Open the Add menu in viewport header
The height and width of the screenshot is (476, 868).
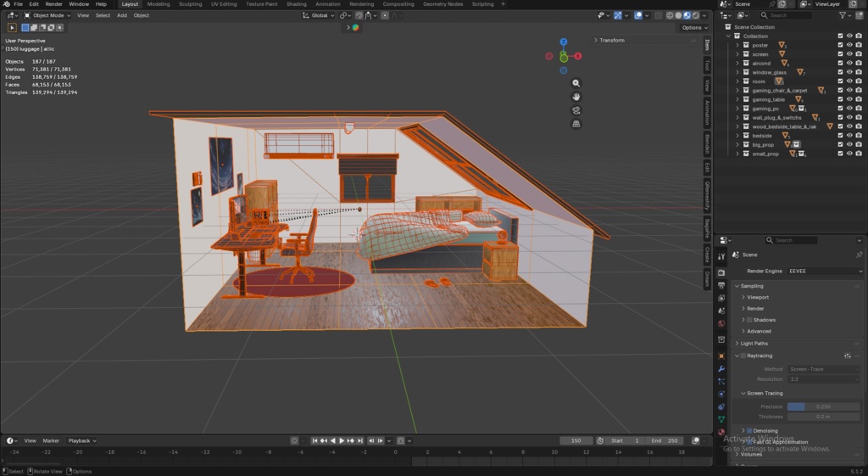(x=122, y=15)
